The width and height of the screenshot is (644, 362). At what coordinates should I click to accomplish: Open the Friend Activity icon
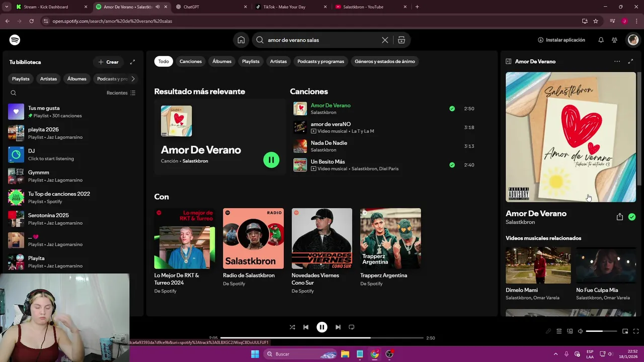(x=615, y=40)
